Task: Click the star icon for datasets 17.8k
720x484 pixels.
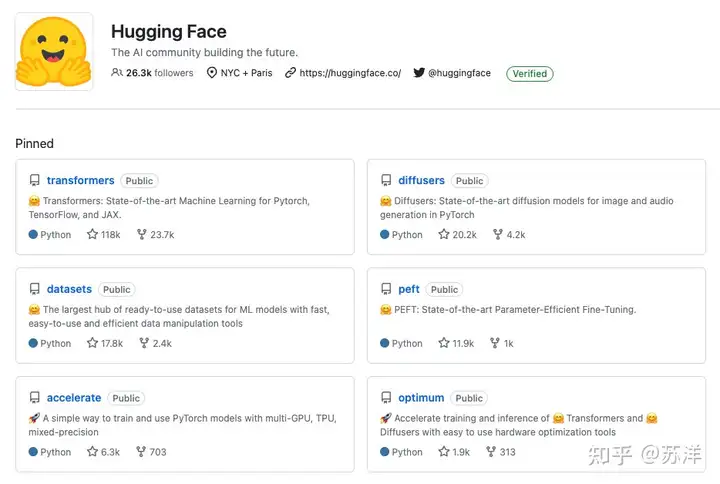Action: (93, 343)
